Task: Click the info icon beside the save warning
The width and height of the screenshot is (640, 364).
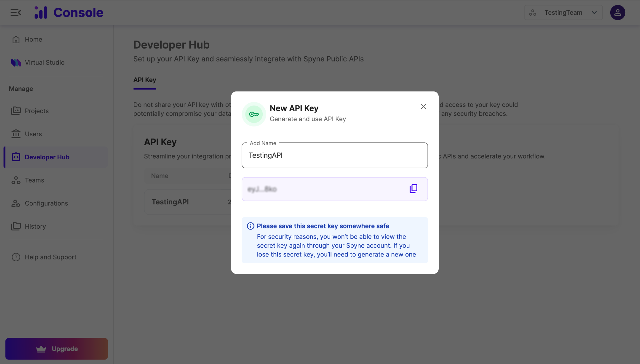Action: [x=251, y=226]
